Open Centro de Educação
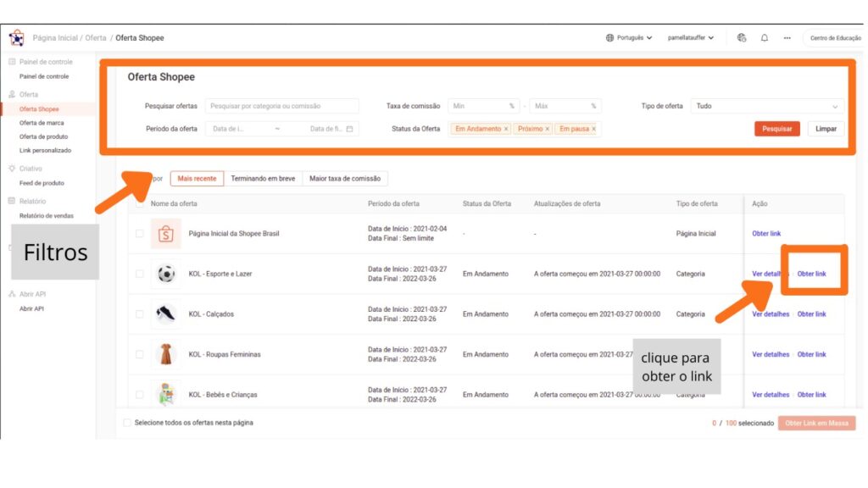The image size is (868, 488). point(835,38)
